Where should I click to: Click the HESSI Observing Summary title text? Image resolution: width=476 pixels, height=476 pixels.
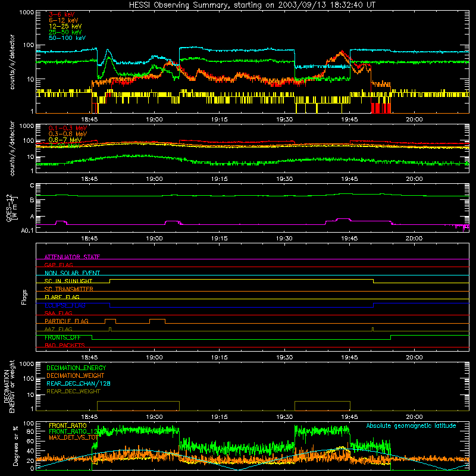pos(252,5)
